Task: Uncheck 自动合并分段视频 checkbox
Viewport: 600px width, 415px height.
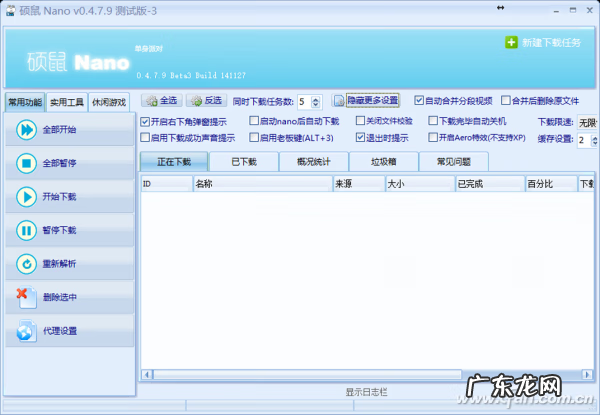Action: [419, 101]
